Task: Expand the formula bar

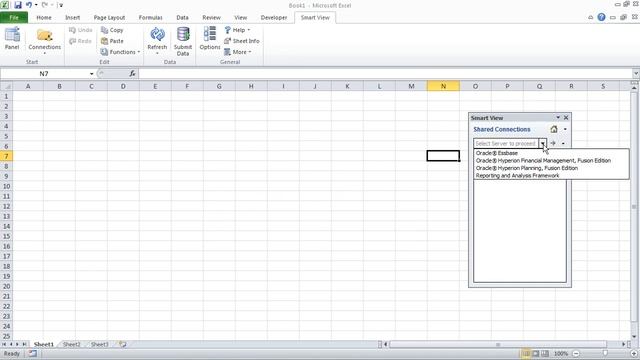Action: (636, 74)
